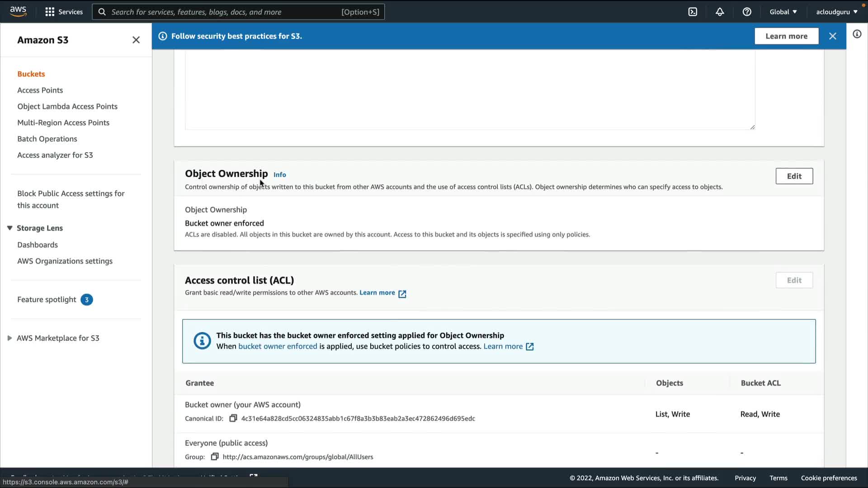Go to Access Points in sidebar
This screenshot has width=868, height=488.
(40, 90)
